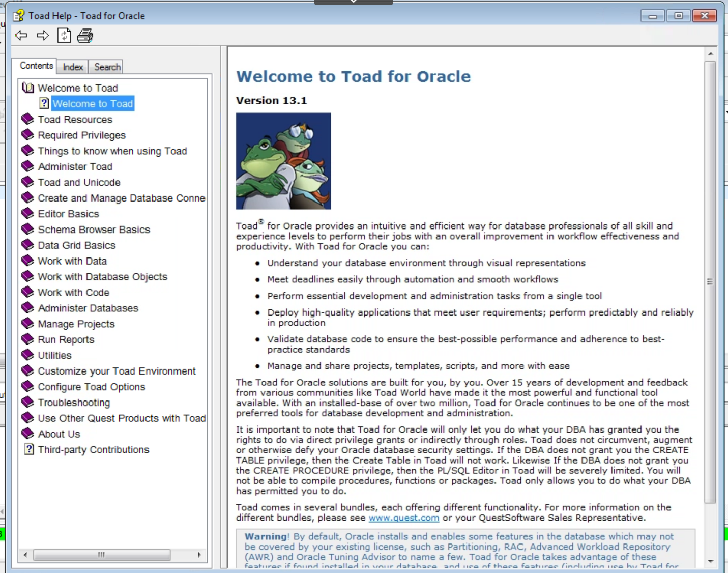The image size is (728, 573).
Task: Expand Schema Browser Basics section
Action: [x=94, y=230]
